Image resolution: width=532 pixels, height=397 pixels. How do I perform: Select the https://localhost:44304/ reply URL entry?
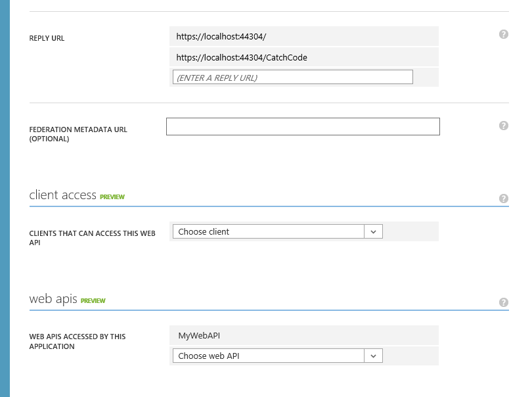[x=304, y=36]
